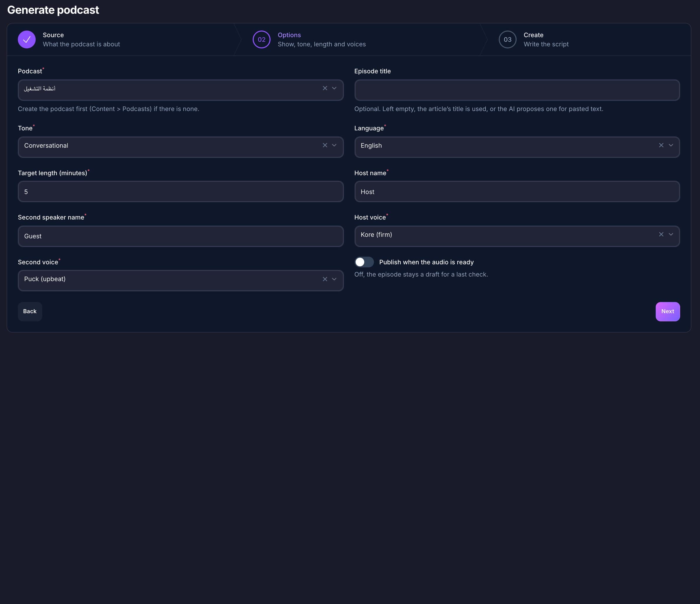Click 'Write the script' subtitle
This screenshot has width=700, height=604.
[x=546, y=44]
